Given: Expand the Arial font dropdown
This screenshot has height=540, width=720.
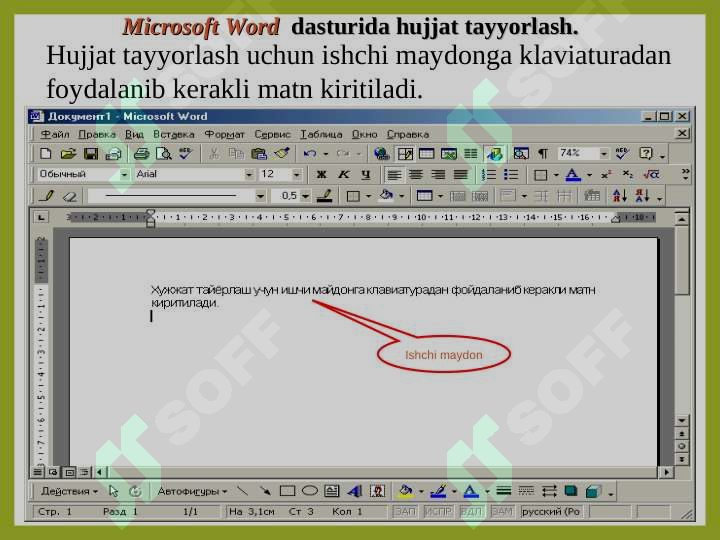Looking at the screenshot, I should click(248, 174).
